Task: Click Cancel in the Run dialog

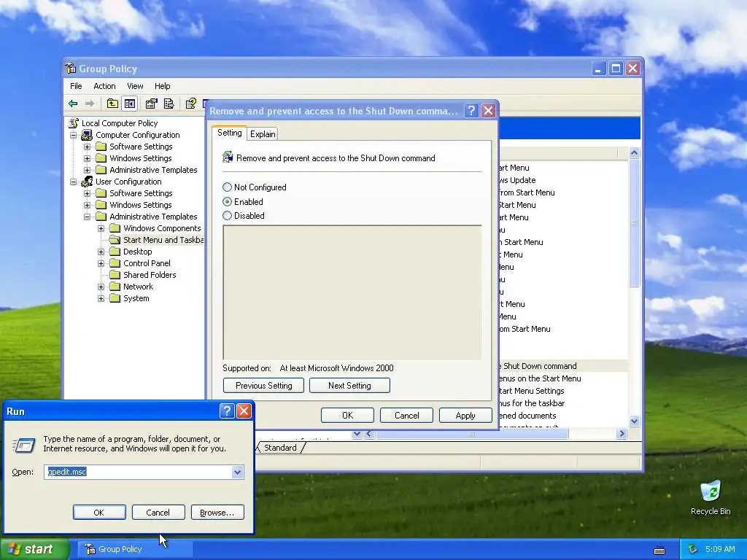Action: [158, 513]
